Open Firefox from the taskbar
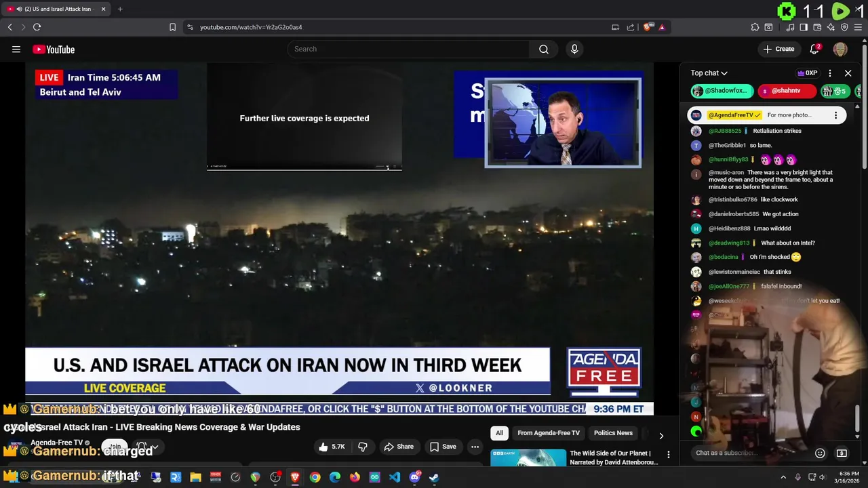The image size is (868, 488). tap(355, 477)
